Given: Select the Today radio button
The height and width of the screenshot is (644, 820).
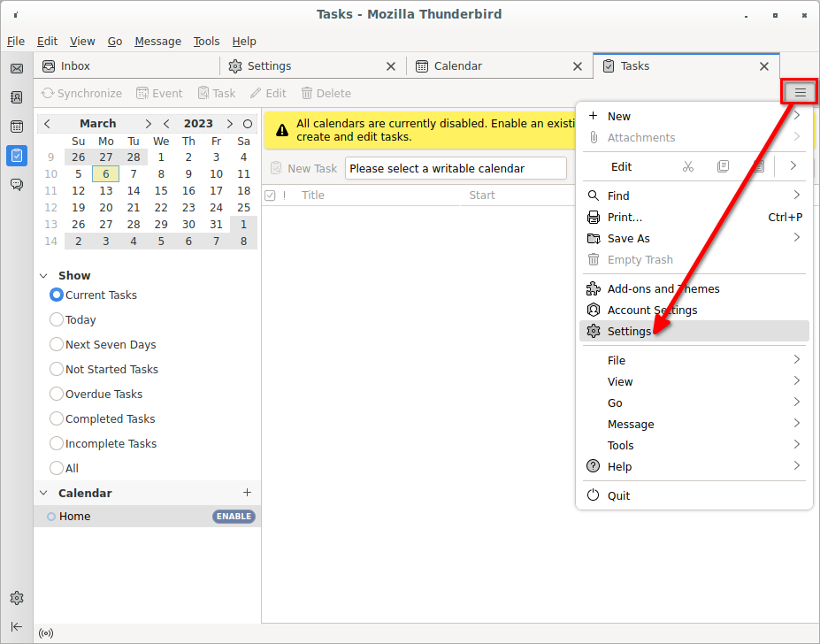Looking at the screenshot, I should pyautogui.click(x=57, y=320).
